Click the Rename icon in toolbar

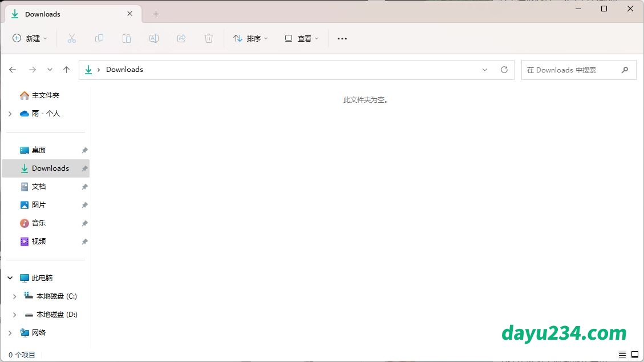tap(154, 38)
